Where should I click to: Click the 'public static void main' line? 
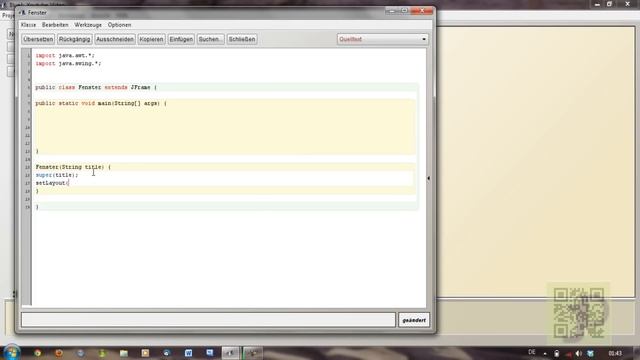[x=101, y=103]
